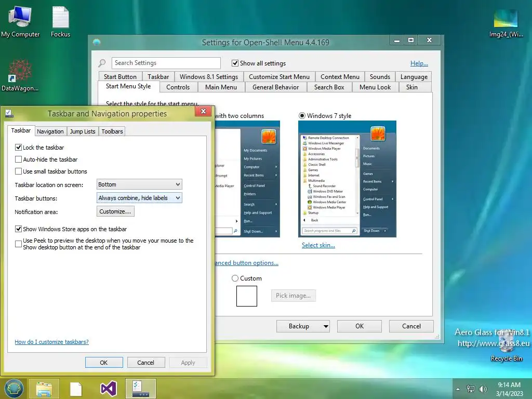Open the blank document taskbar icon
The image size is (532, 399).
click(76, 389)
